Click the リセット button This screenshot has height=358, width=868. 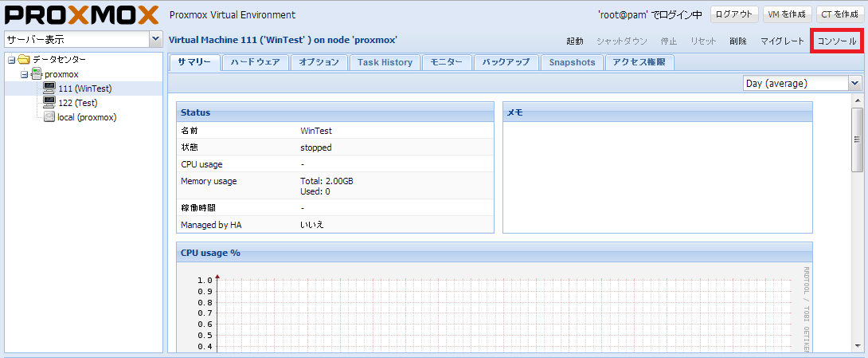(703, 41)
